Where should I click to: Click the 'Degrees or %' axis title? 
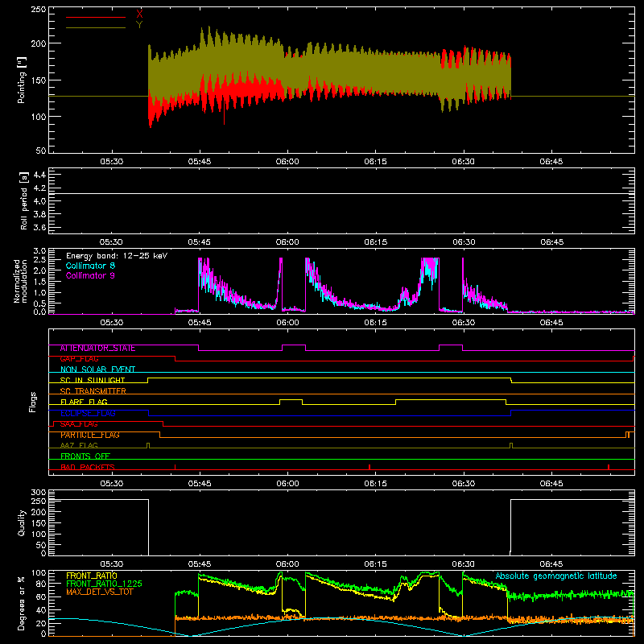[x=22, y=603]
